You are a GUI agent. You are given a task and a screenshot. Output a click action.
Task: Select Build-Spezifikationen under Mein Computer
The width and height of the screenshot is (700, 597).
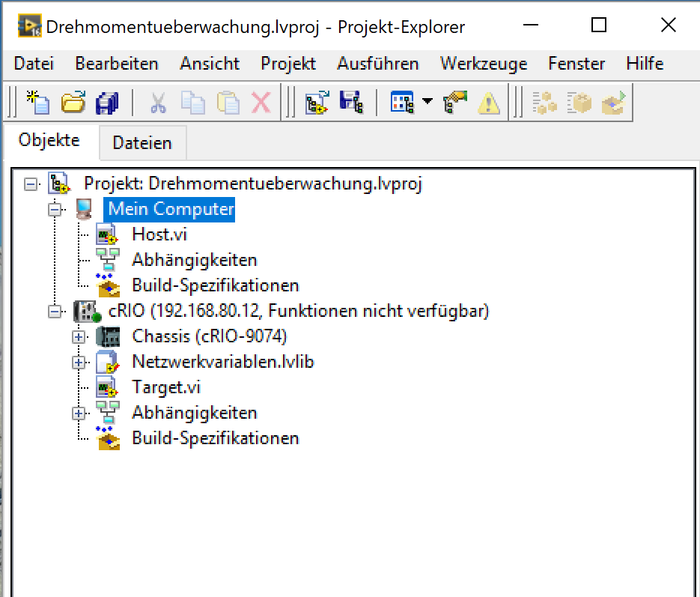coord(216,285)
